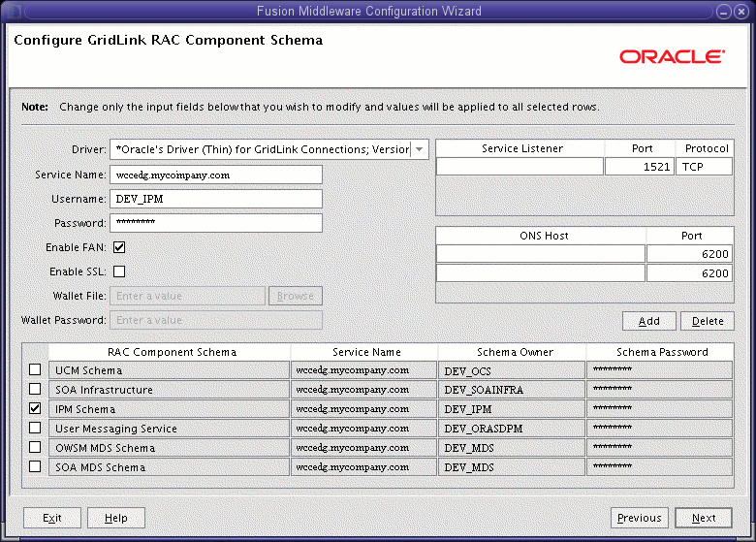Click the Delete button
This screenshot has width=756, height=542.
pos(708,321)
